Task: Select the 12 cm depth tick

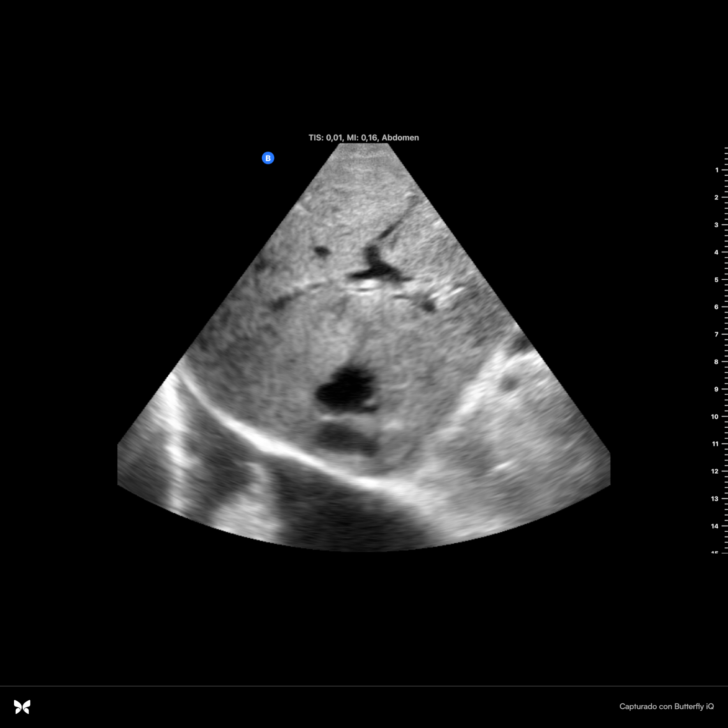Action: click(715, 471)
